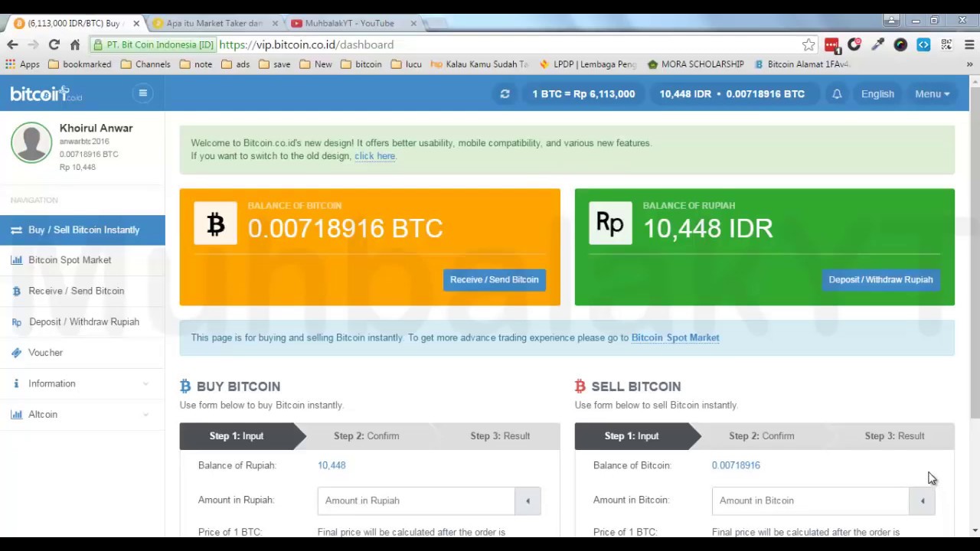Click the arrow next to Amount in Rupiah
980x551 pixels.
(x=528, y=500)
